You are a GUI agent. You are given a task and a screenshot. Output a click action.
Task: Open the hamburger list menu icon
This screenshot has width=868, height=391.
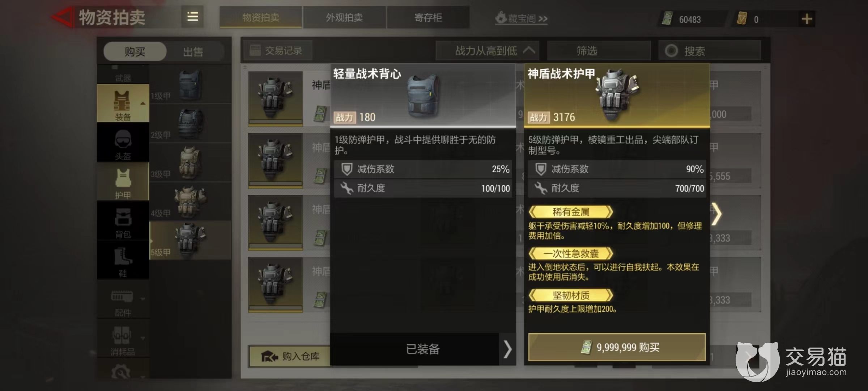coord(192,17)
